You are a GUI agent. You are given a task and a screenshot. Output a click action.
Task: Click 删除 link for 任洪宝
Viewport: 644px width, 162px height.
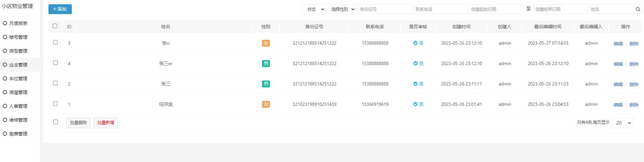[634, 105]
